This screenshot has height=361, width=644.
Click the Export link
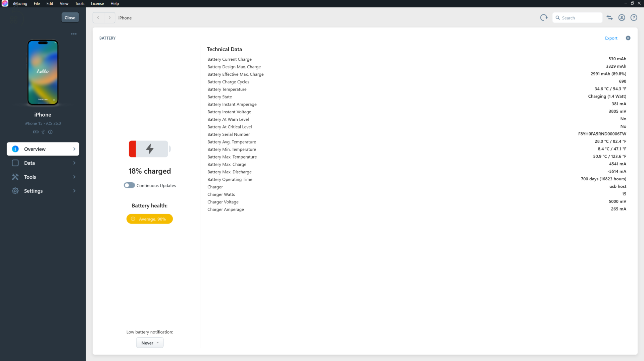(x=611, y=38)
